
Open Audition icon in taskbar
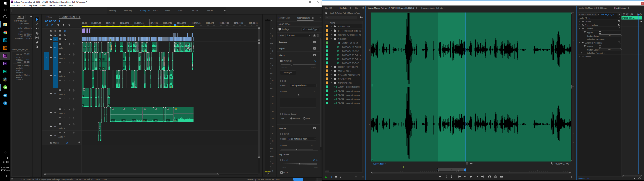coord(5,71)
